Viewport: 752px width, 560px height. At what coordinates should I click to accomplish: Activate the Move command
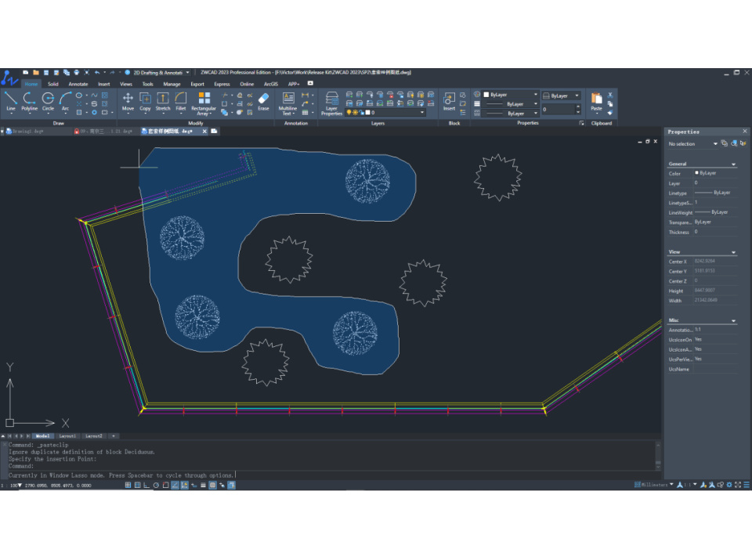coord(128,102)
